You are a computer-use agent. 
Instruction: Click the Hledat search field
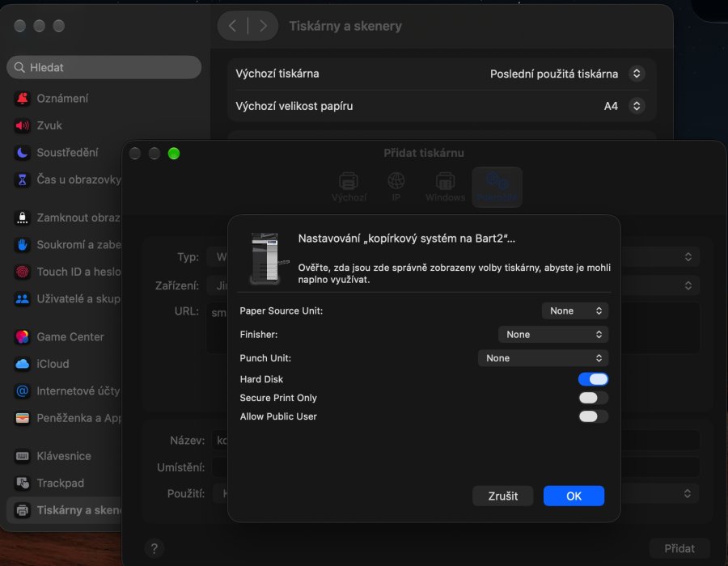pos(104,67)
